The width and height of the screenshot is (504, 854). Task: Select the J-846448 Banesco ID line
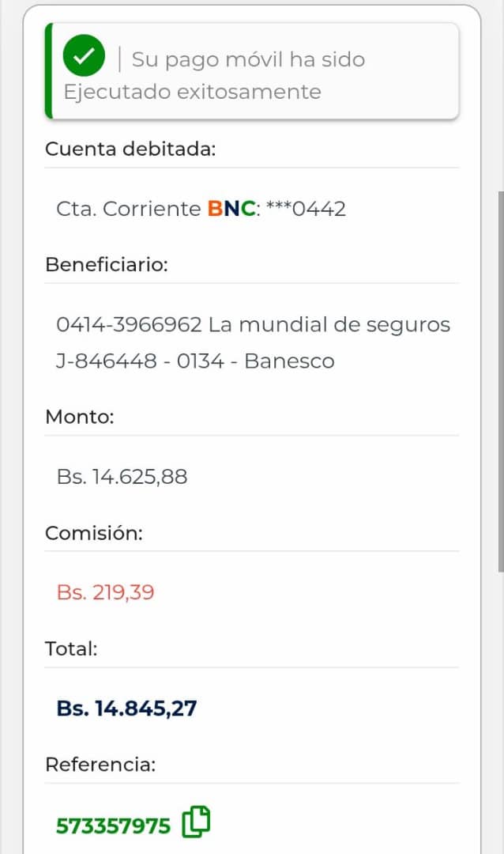click(x=195, y=361)
